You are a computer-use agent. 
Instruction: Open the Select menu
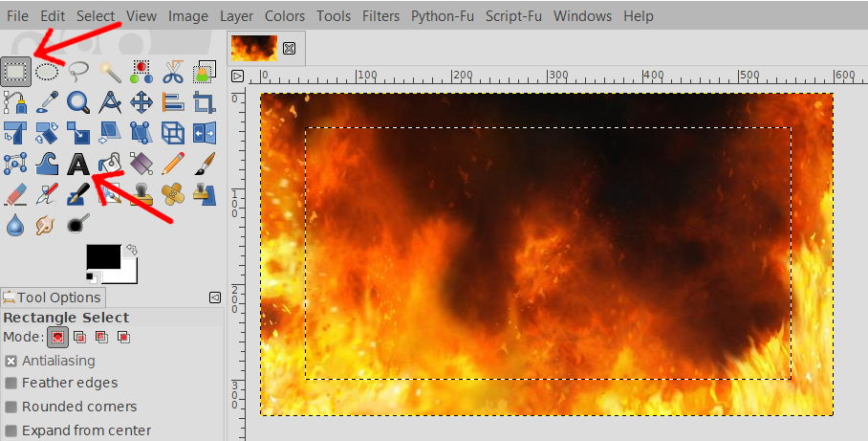(96, 16)
